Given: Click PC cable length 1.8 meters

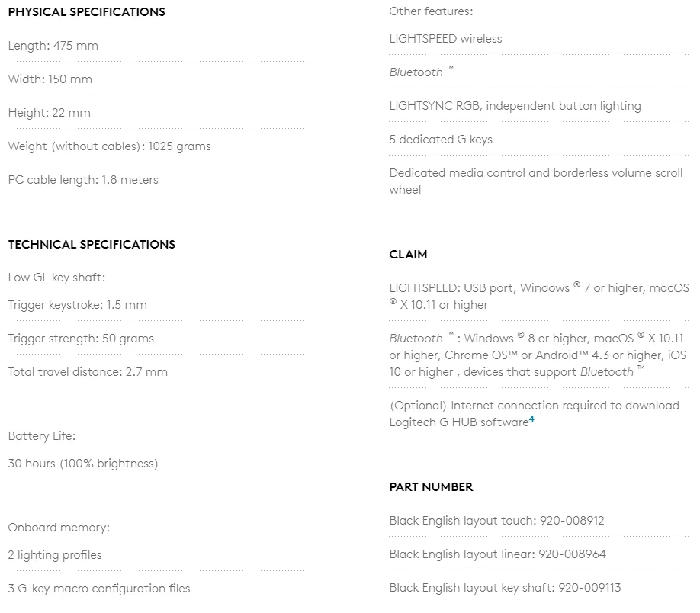Looking at the screenshot, I should (x=83, y=180).
